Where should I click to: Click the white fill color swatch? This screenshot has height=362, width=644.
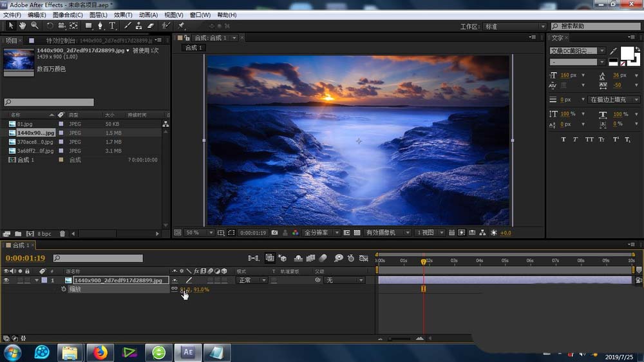626,52
